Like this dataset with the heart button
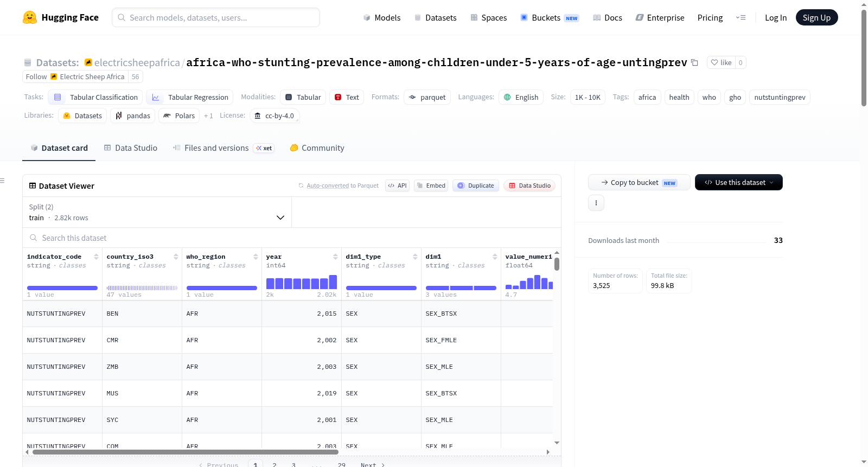 tap(721, 62)
